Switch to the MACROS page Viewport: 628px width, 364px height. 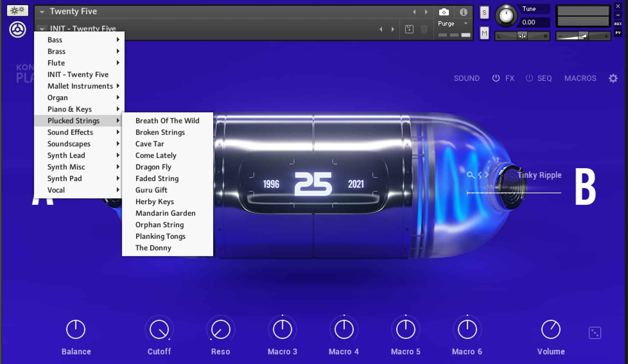click(x=580, y=78)
